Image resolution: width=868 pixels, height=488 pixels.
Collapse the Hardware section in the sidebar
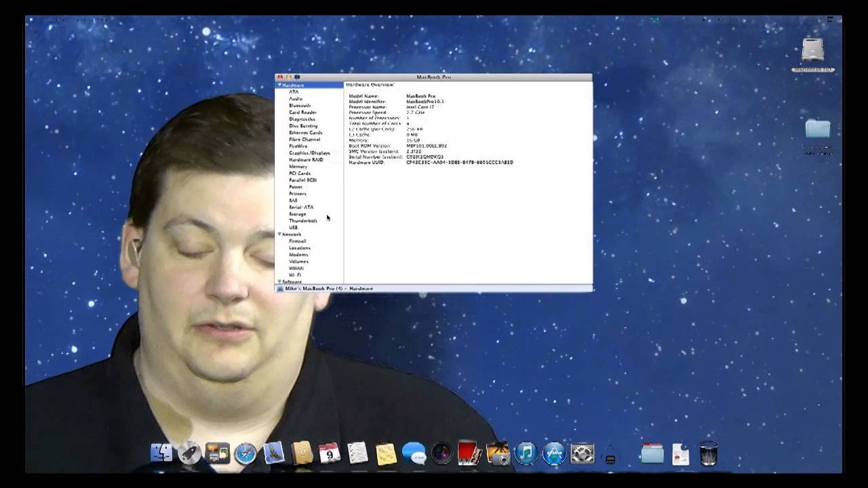[279, 85]
